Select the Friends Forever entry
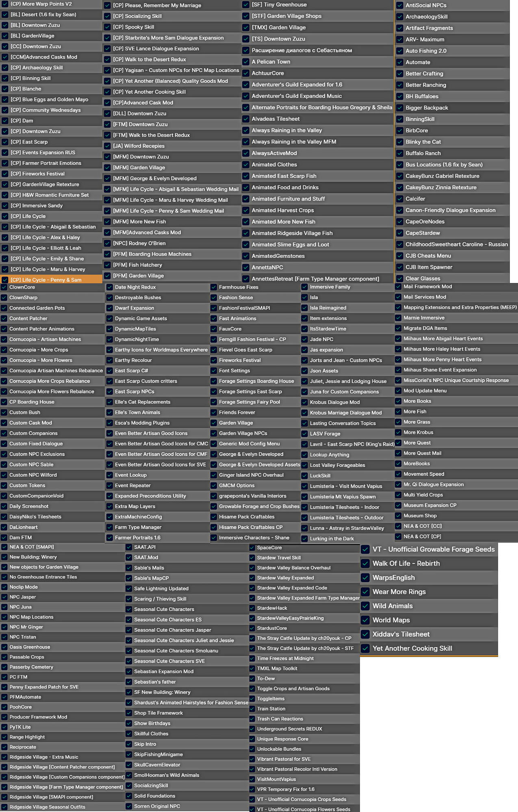Viewport: 518px width, 812px height. 255,412
